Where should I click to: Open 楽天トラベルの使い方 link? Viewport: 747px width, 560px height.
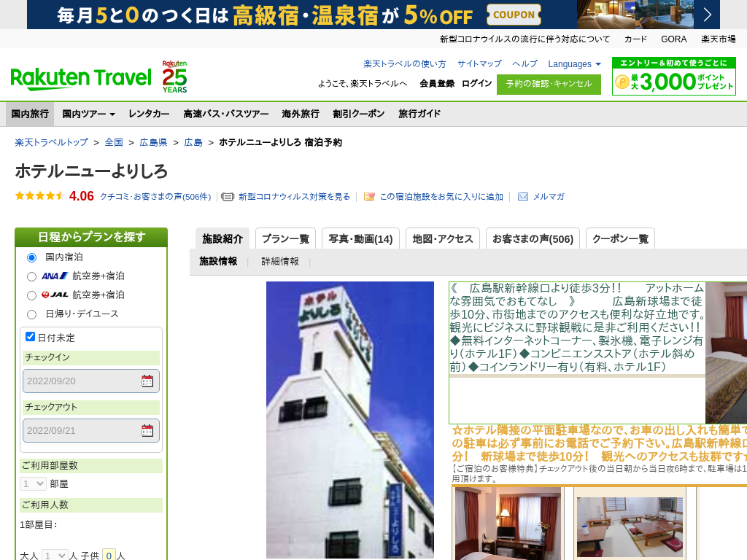pyautogui.click(x=404, y=64)
